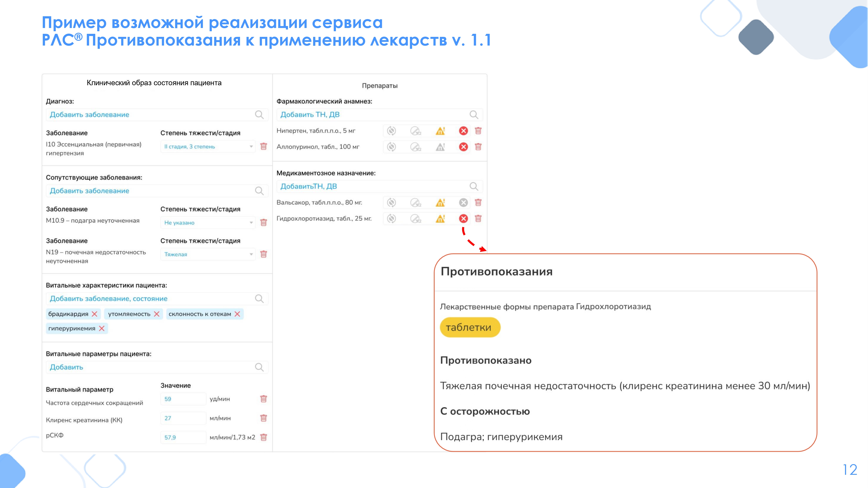The height and width of the screenshot is (488, 868).
Task: Open the Тяжелая severity dropdown
Action: coord(208,254)
